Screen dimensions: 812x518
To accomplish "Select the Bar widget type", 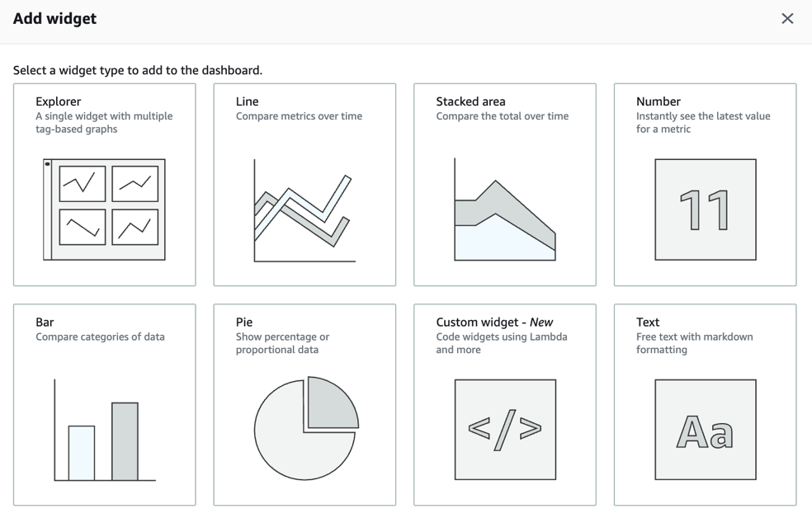I will 104,404.
